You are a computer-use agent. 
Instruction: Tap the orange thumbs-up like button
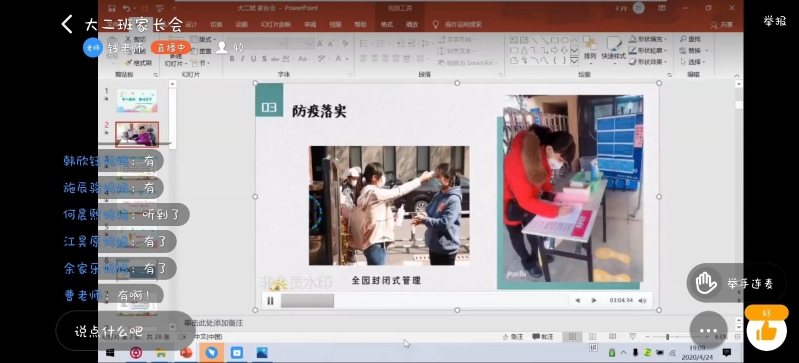pyautogui.click(x=765, y=330)
